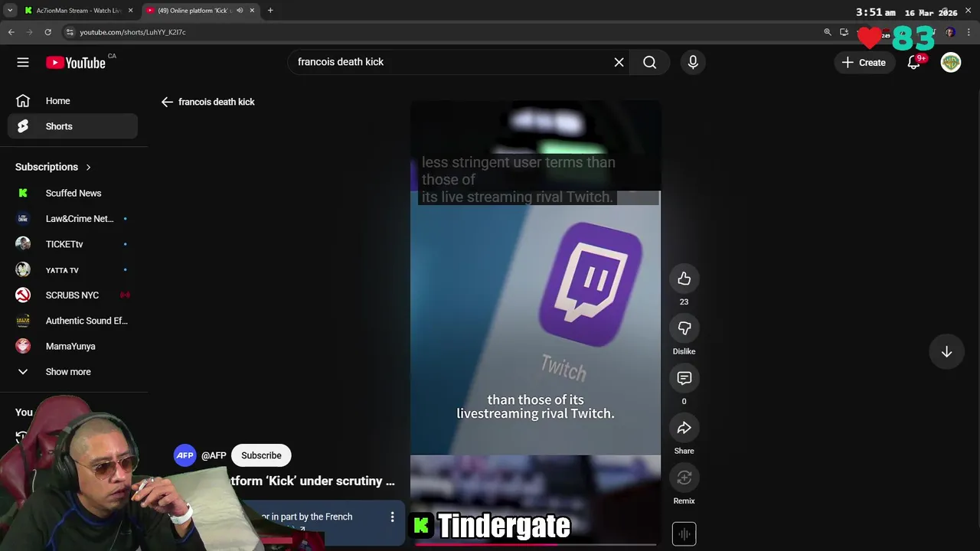Open the Authentic Sound Effects subscription
The image size is (980, 551).
point(73,321)
